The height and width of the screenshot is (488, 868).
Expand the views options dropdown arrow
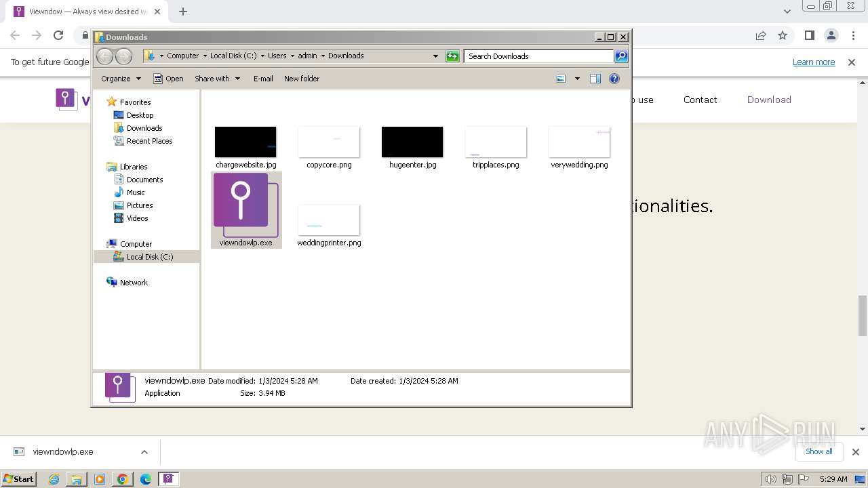click(x=577, y=79)
